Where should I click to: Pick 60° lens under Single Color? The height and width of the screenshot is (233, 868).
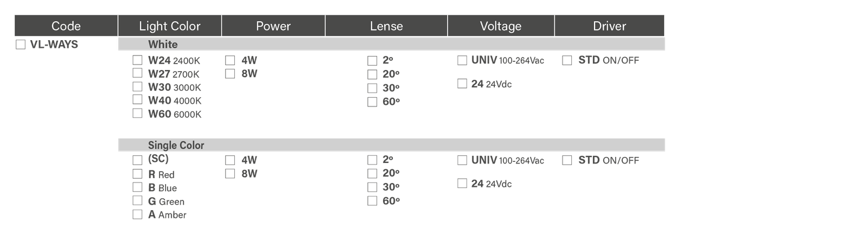tap(372, 201)
